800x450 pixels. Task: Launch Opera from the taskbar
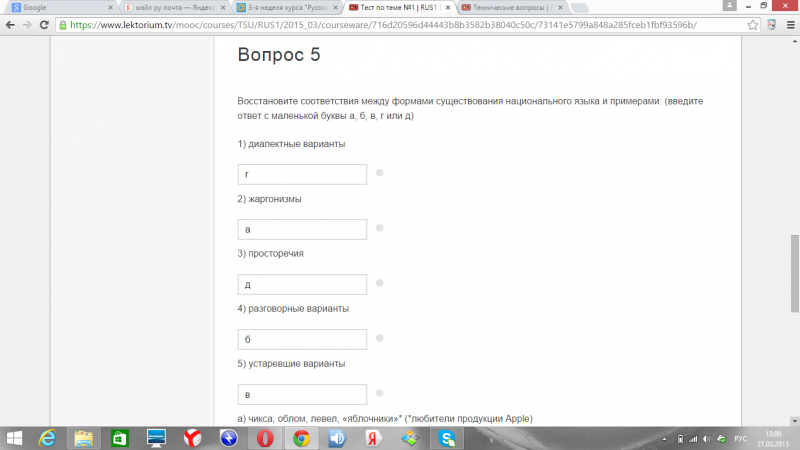265,438
